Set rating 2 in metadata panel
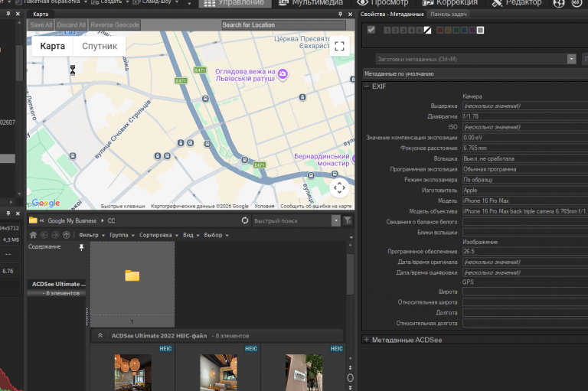 [x=395, y=30]
